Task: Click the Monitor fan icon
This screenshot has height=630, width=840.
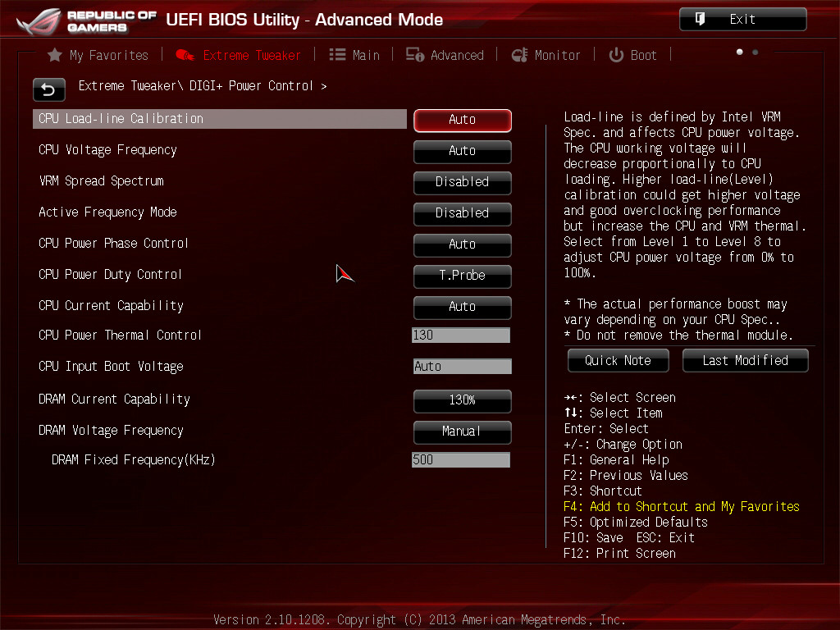Action: [x=519, y=55]
